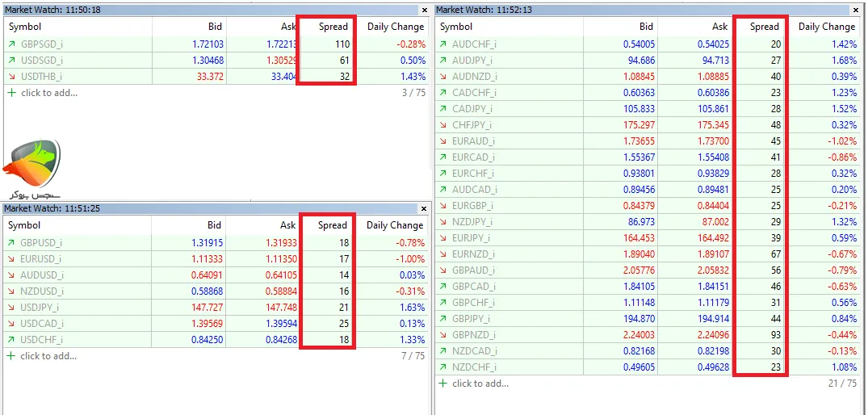Screen dimensions: 868x415
Task: Click the Bid column header in the right panel
Action: pos(646,27)
